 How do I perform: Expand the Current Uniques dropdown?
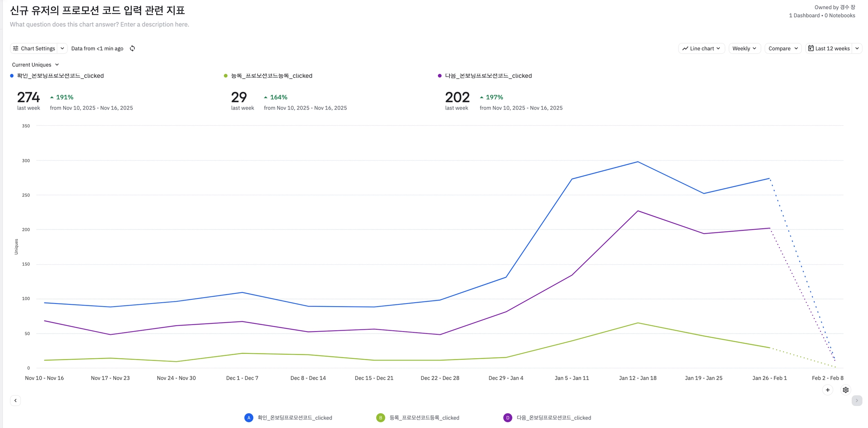(36, 65)
